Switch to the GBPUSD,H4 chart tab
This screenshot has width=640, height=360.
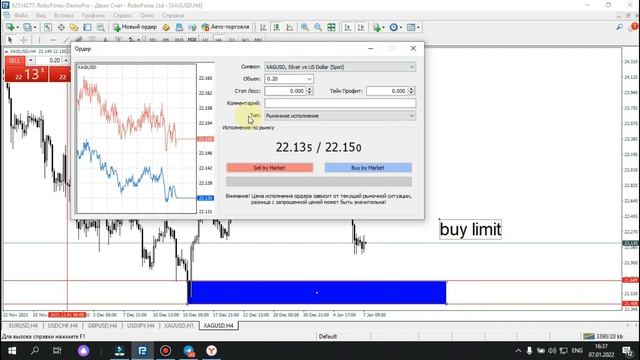click(x=102, y=326)
